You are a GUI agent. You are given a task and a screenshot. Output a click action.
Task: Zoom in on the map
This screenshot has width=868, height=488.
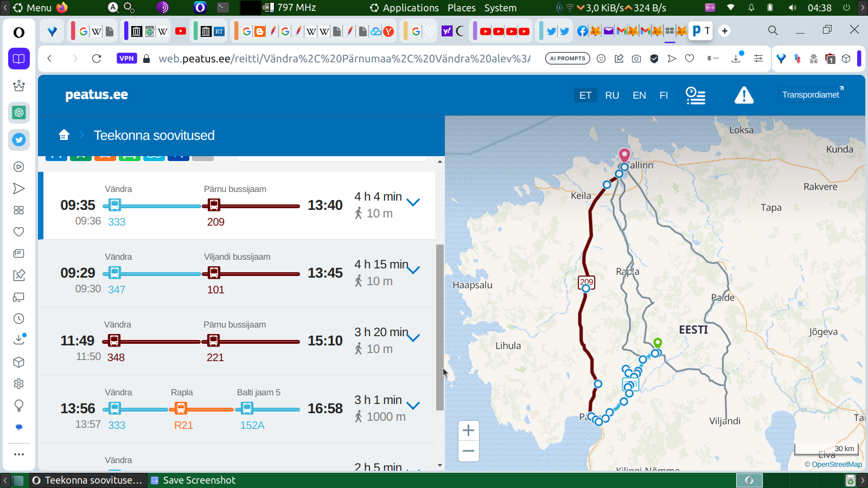click(x=468, y=431)
